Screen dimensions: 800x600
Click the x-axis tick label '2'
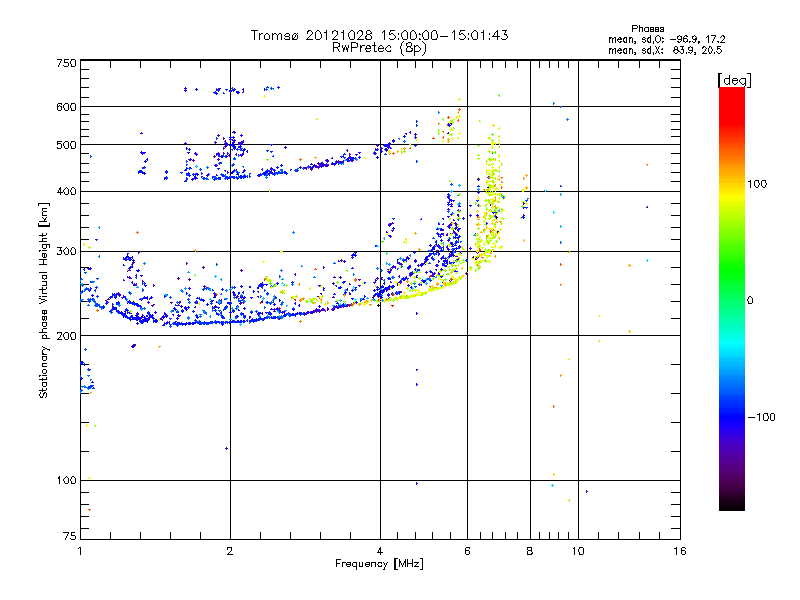pyautogui.click(x=230, y=551)
